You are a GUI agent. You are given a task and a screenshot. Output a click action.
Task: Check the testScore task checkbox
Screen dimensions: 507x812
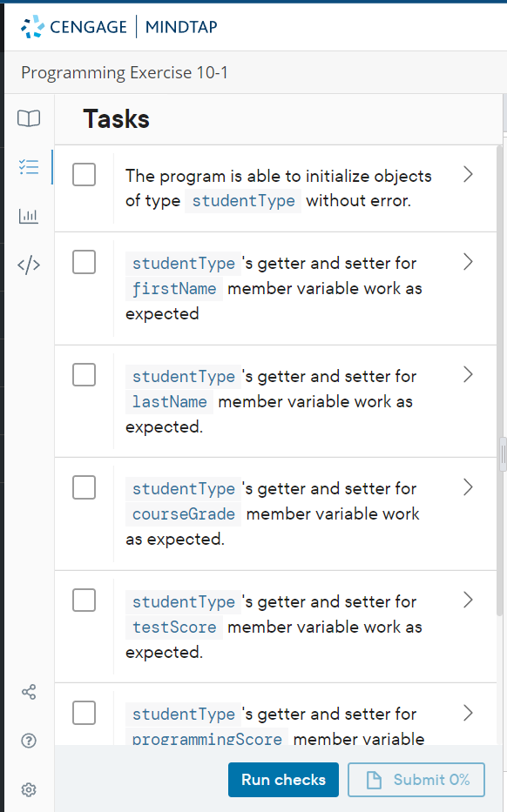point(84,601)
